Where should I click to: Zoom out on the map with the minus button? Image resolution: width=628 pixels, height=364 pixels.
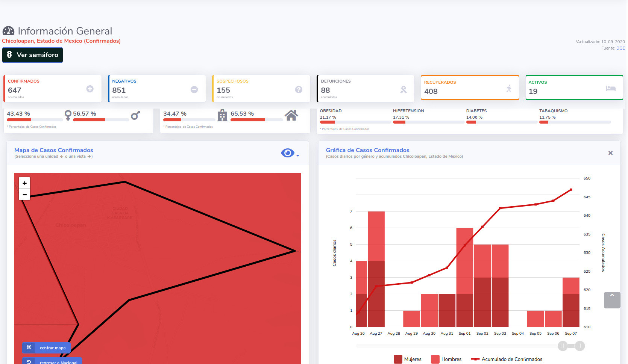[x=24, y=195]
